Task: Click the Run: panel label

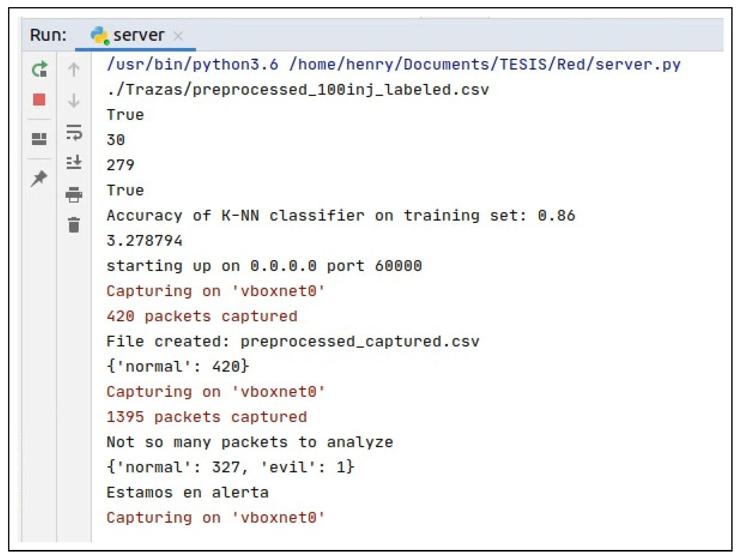Action: [48, 35]
